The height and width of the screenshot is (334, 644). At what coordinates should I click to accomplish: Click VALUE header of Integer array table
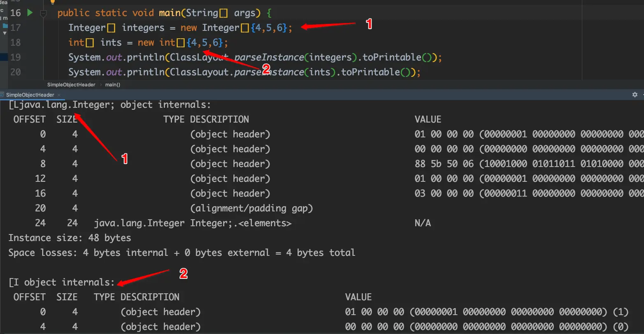(x=428, y=120)
